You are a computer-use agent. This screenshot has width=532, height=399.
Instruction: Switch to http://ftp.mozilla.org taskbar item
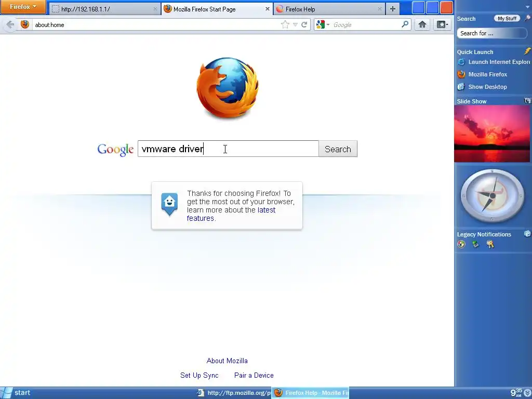(x=233, y=393)
